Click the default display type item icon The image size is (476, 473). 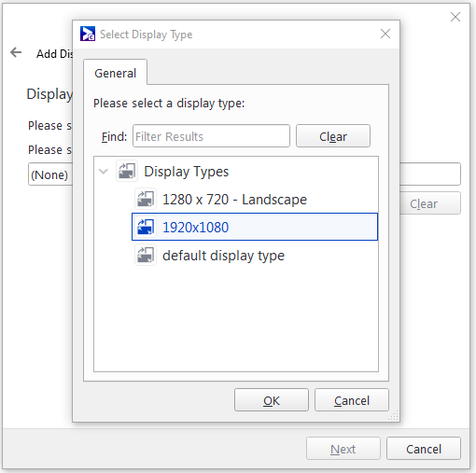coord(146,255)
